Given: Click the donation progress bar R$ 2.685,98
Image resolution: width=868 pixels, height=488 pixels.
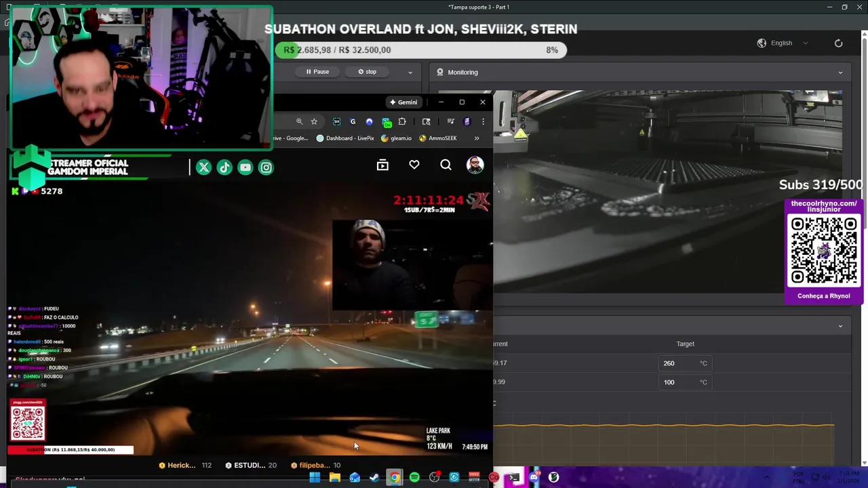Looking at the screenshot, I should [x=420, y=50].
